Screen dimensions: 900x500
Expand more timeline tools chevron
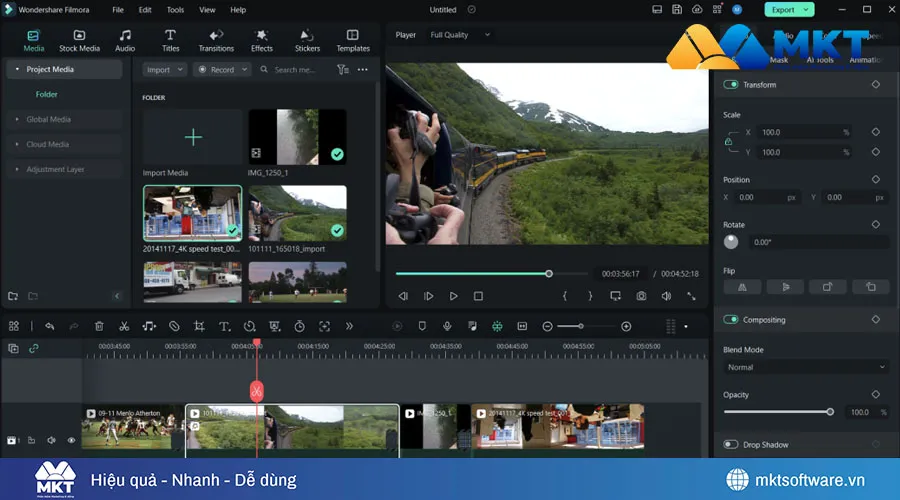tap(349, 327)
